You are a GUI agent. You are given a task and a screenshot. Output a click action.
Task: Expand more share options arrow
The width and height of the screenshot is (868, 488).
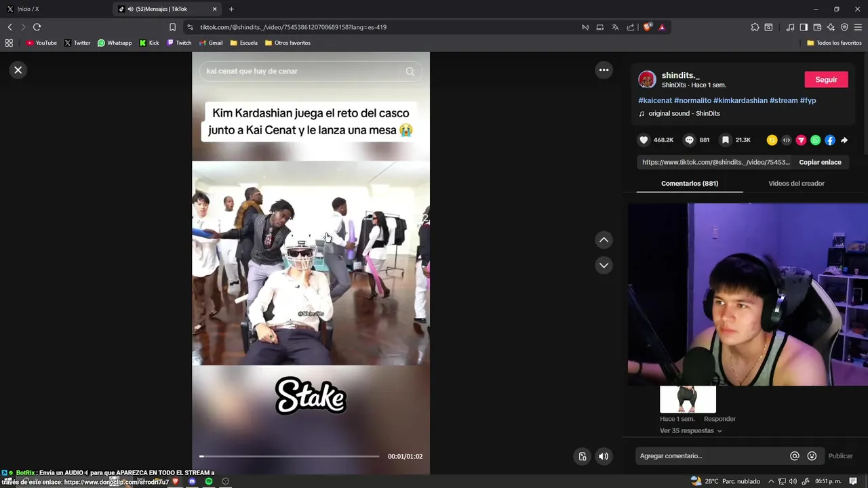[x=844, y=140]
